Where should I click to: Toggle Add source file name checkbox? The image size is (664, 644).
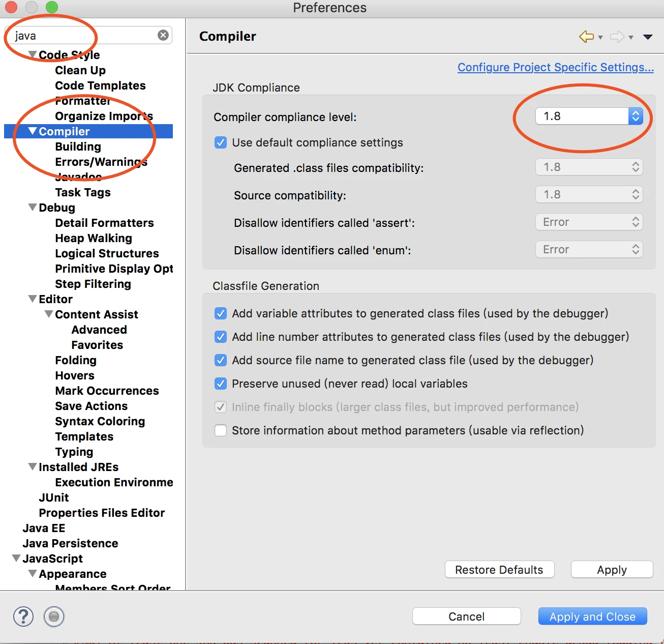[x=221, y=360]
